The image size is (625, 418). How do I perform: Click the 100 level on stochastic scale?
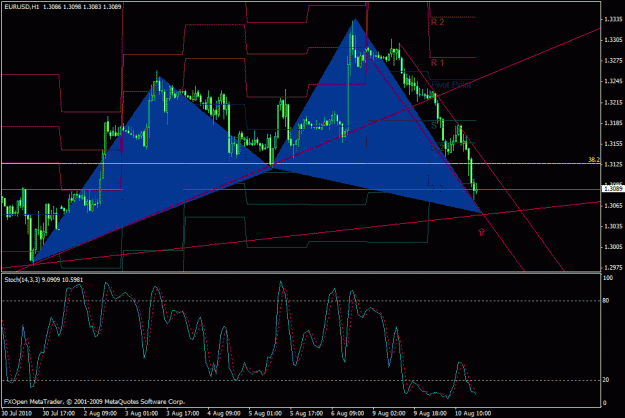(x=607, y=278)
